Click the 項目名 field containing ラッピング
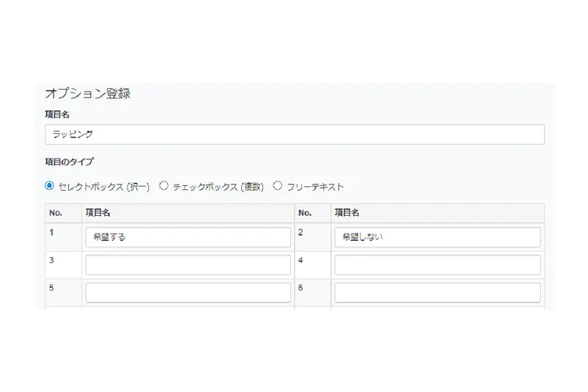Image resolution: width=588 pixels, height=392 pixels. [x=295, y=134]
